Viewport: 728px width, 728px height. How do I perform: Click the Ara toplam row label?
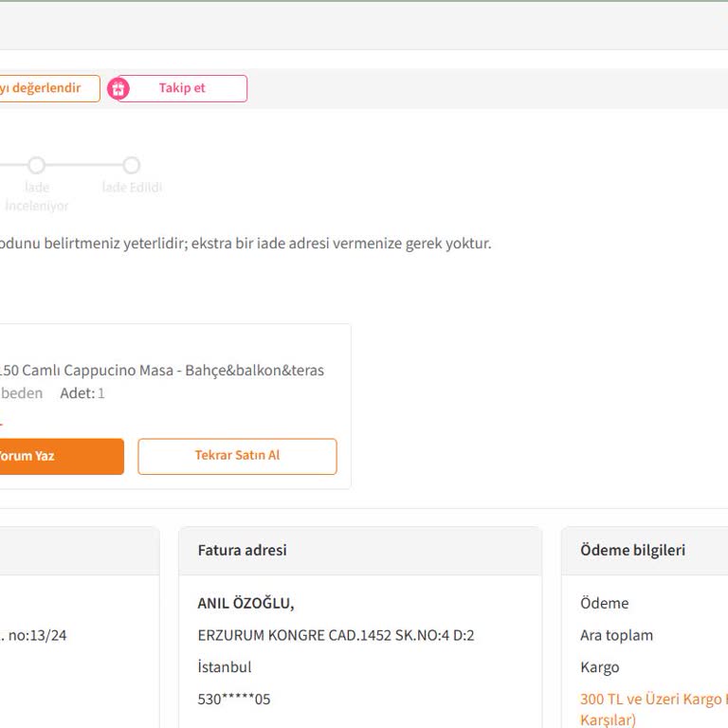point(616,635)
